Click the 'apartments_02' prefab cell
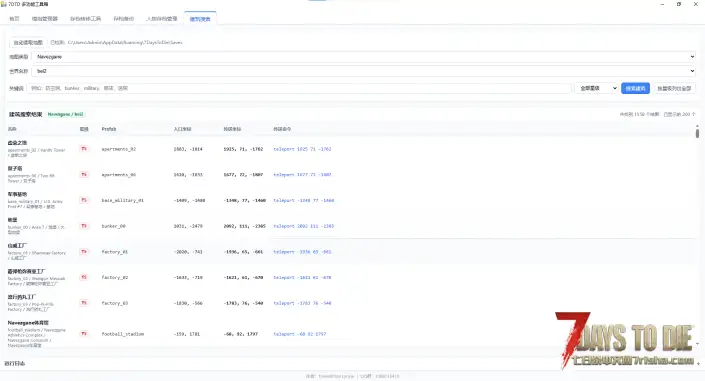The height and width of the screenshot is (381, 705). coord(119,149)
